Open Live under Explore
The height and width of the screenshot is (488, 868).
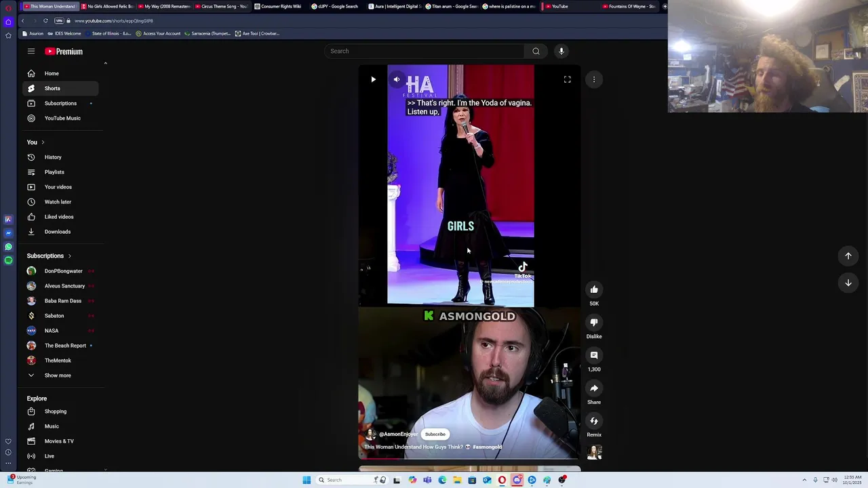(x=60, y=456)
